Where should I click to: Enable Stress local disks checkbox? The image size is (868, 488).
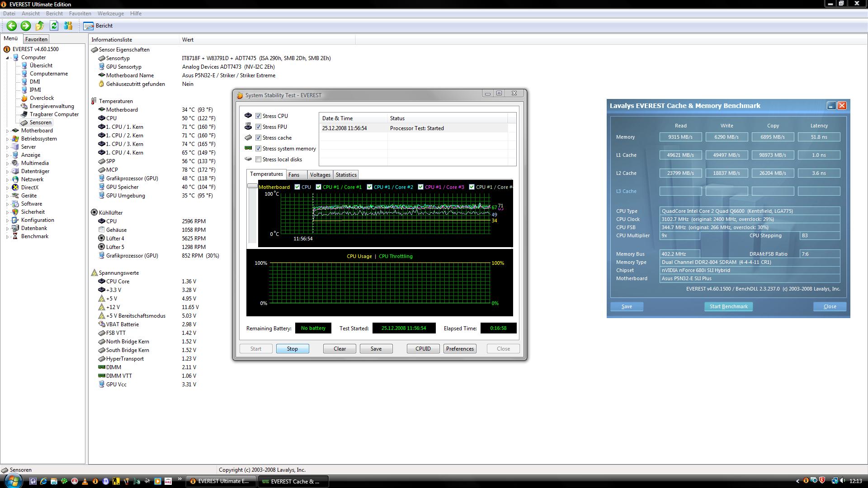pyautogui.click(x=258, y=160)
